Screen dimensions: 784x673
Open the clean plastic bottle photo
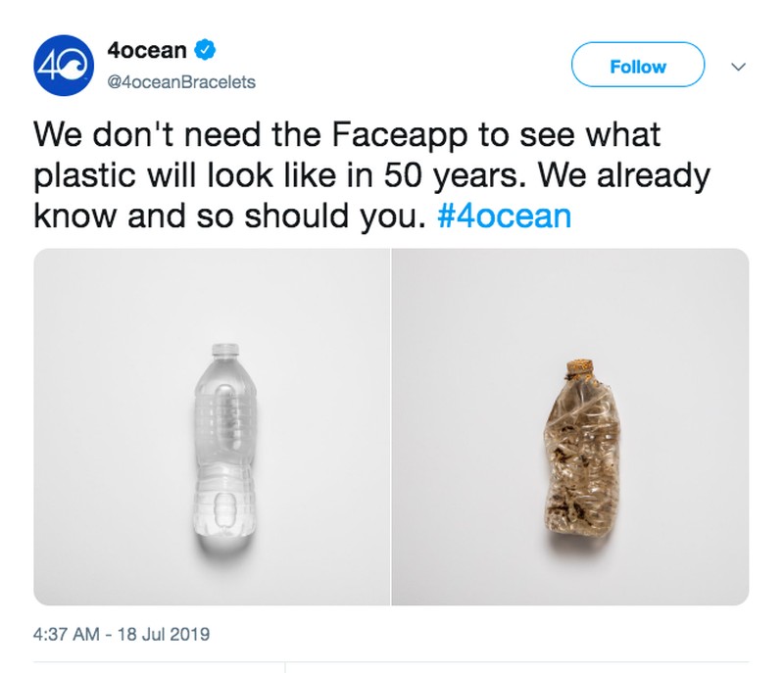point(212,426)
